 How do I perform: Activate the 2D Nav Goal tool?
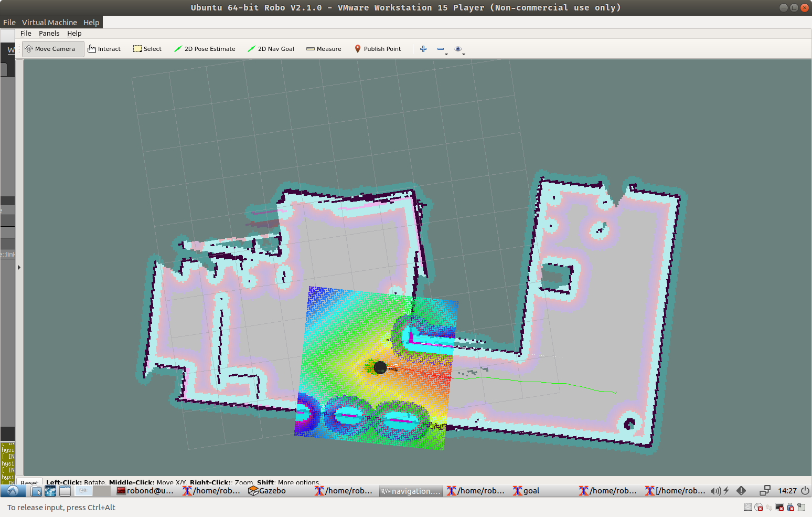271,49
